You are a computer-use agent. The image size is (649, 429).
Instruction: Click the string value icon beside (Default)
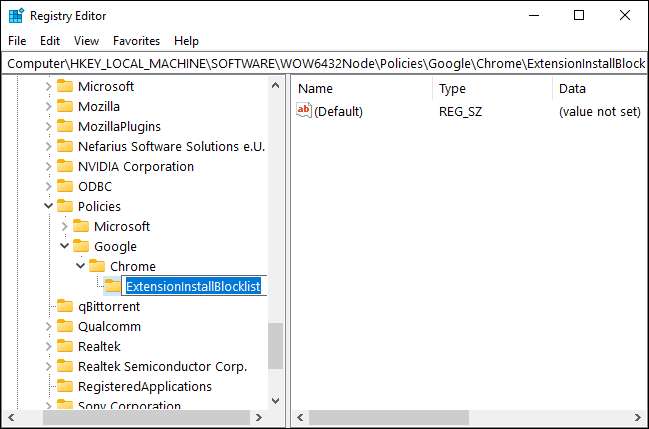[x=305, y=111]
